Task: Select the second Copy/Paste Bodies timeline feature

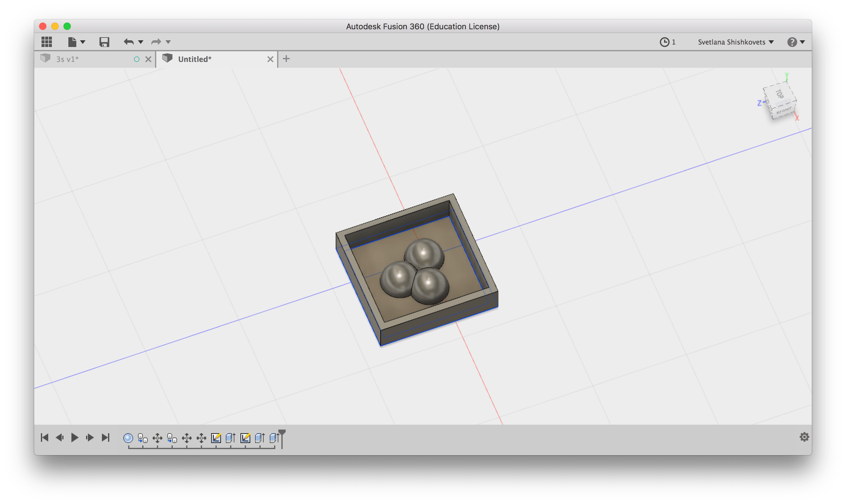Action: point(172,438)
